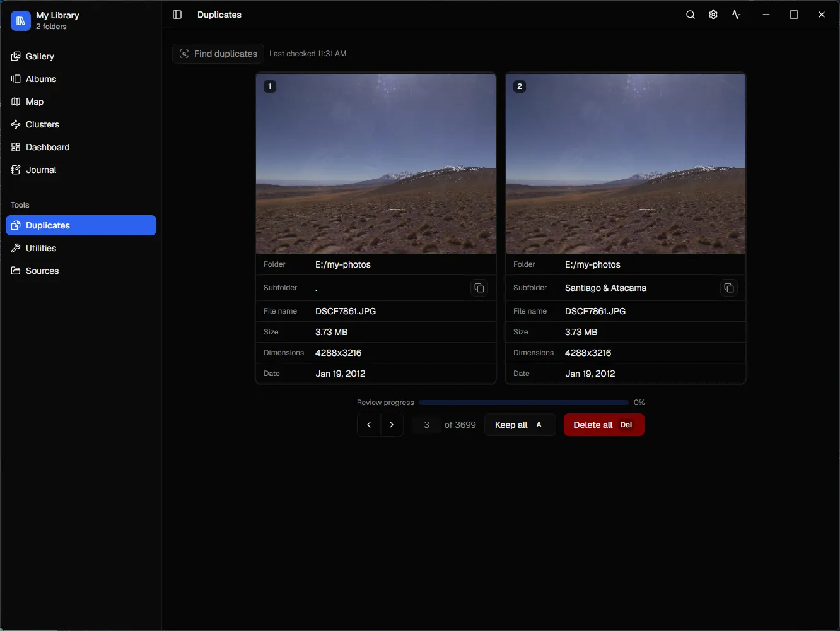Click the My Library logo icon
Screen dimensions: 840x631
[x=21, y=21]
